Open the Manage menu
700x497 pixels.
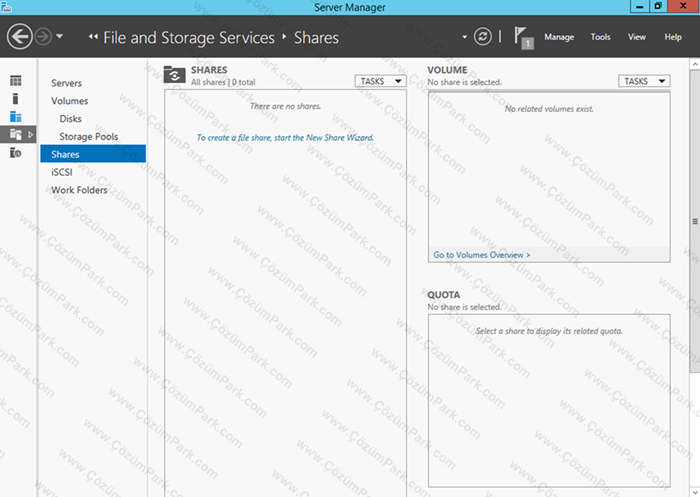[559, 37]
